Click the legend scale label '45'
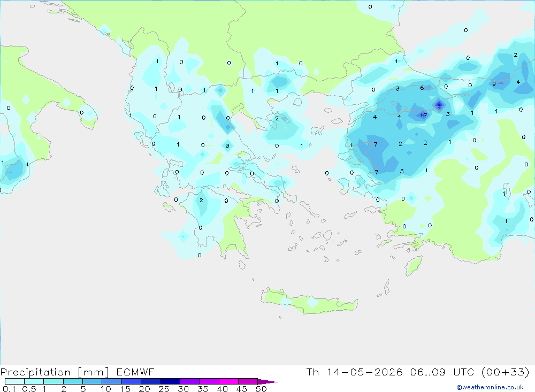 coord(242,389)
